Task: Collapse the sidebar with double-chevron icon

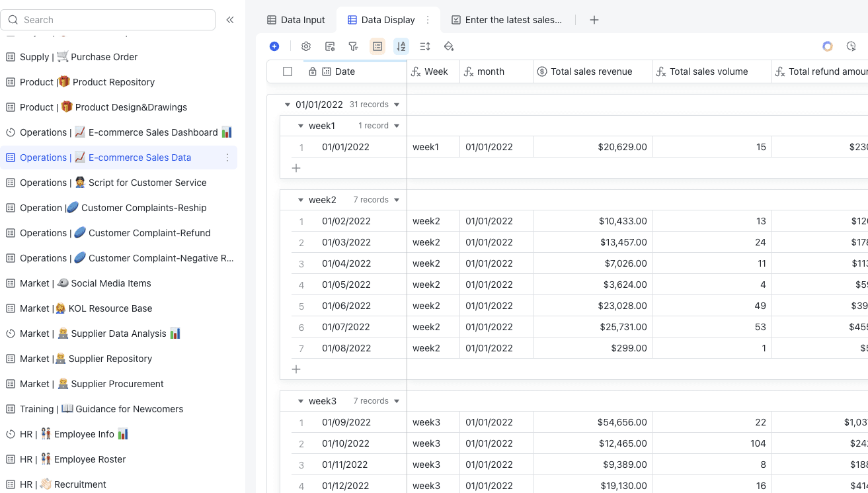Action: (230, 20)
